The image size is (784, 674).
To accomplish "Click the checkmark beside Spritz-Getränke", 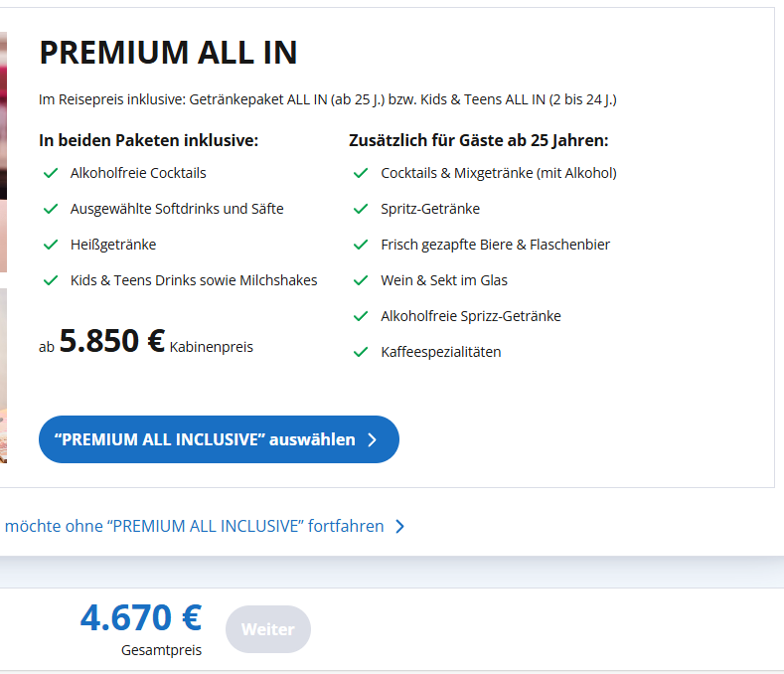I will click(x=361, y=209).
